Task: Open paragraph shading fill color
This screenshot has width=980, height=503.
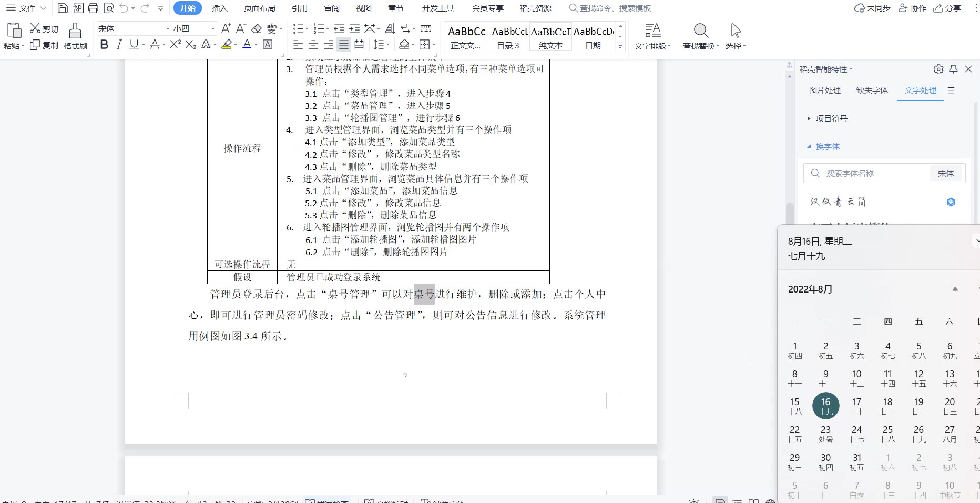Action: (x=404, y=45)
